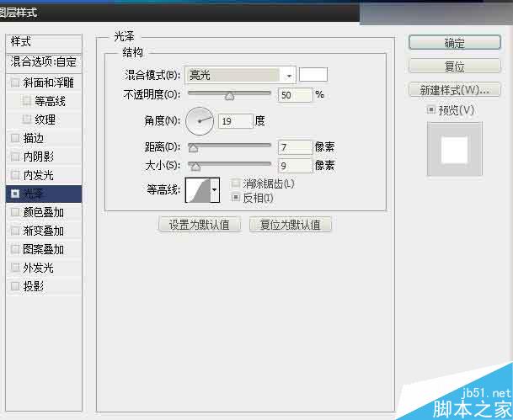This screenshot has width=513, height=420.
Task: Click the 角度 angle dial
Action: [x=200, y=121]
